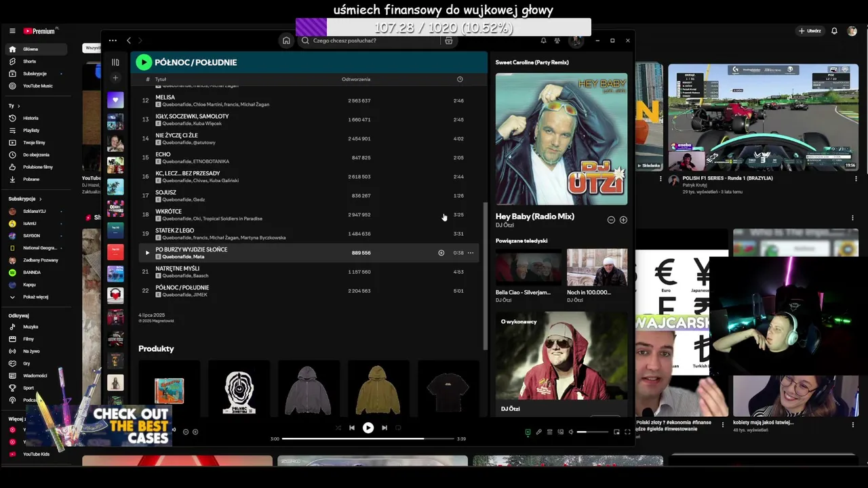
Task: Click the YouTube 'Utwórz' create button
Action: tap(810, 31)
